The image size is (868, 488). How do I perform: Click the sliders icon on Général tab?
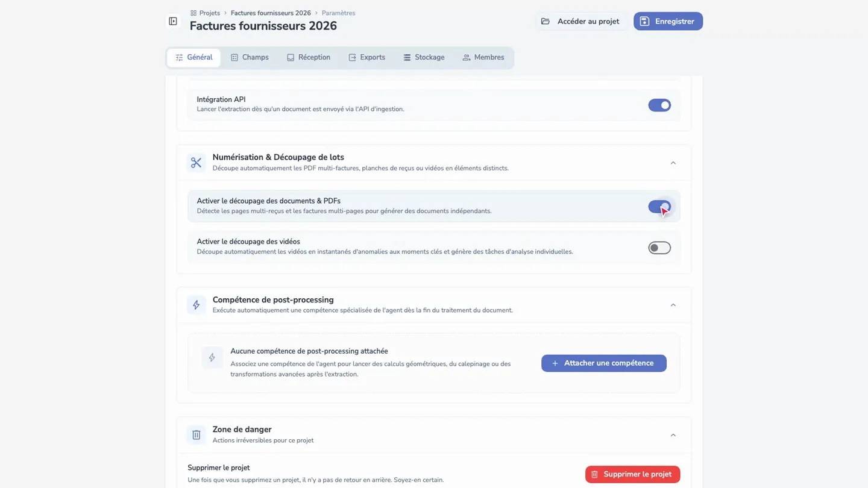coord(179,58)
